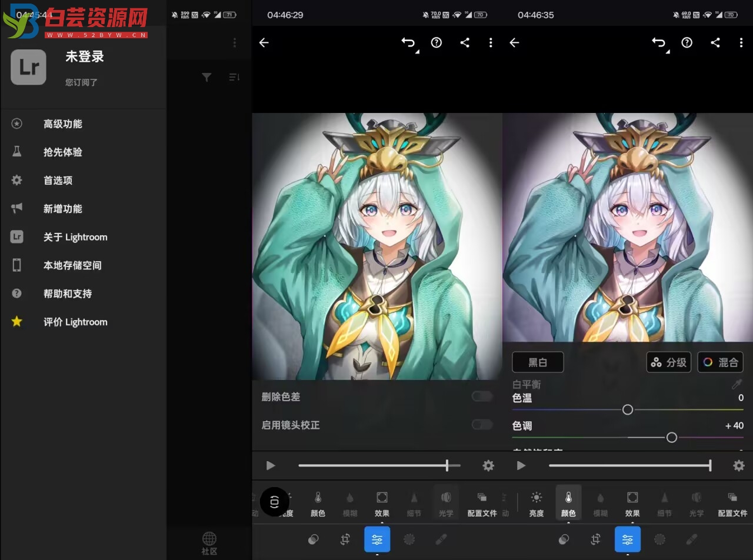Open replay settings gear in the right screen
This screenshot has width=753, height=560.
pos(739,466)
